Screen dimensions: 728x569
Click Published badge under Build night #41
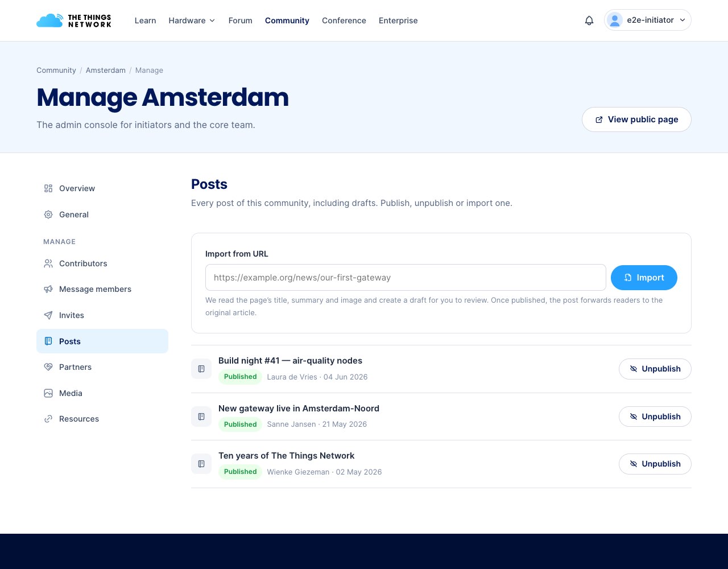point(240,377)
